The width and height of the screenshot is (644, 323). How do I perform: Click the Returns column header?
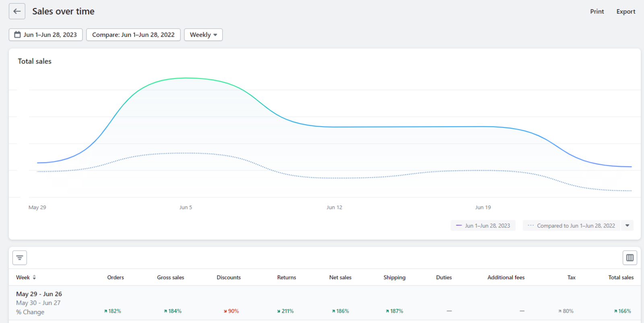[x=286, y=278]
